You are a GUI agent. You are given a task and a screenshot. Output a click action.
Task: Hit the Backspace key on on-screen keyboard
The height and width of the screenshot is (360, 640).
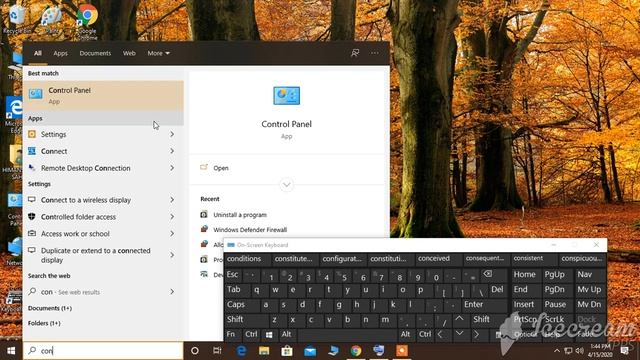point(488,274)
